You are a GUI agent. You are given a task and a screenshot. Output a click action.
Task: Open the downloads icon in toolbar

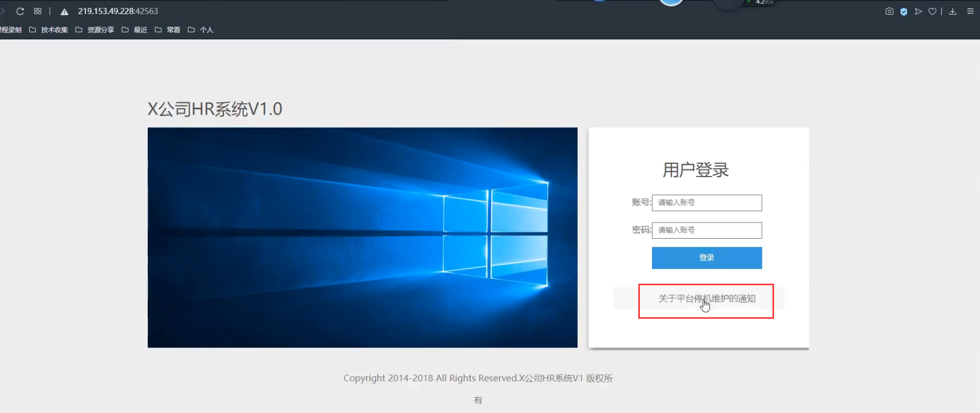pyautogui.click(x=953, y=12)
